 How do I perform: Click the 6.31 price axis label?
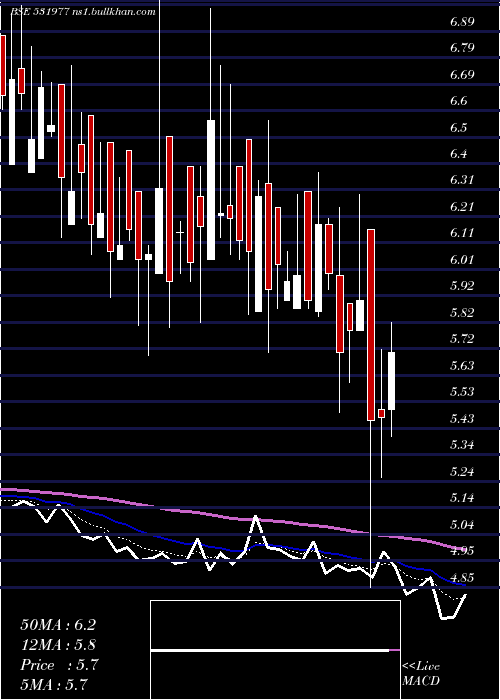(x=462, y=180)
